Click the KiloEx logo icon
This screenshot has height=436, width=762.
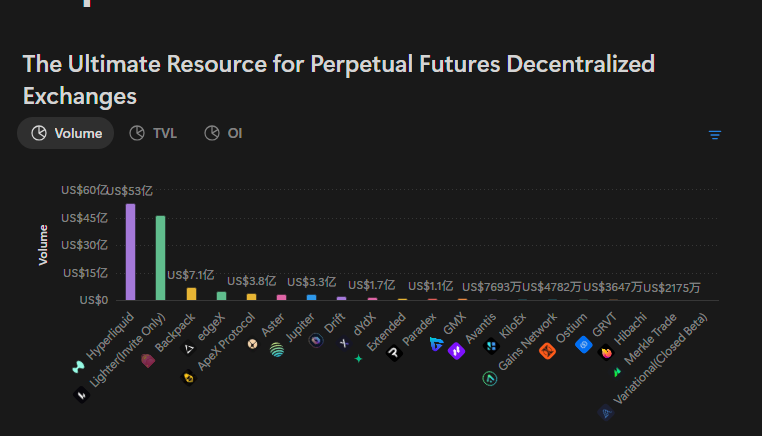[491, 346]
